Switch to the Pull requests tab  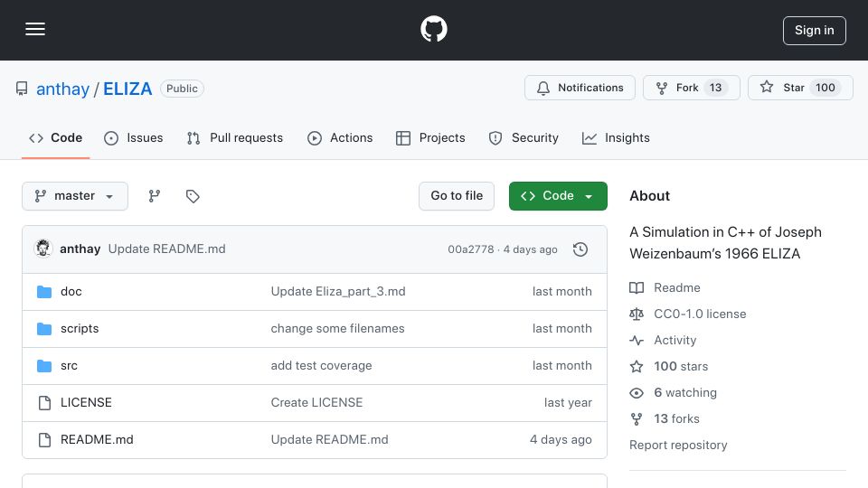click(x=235, y=137)
